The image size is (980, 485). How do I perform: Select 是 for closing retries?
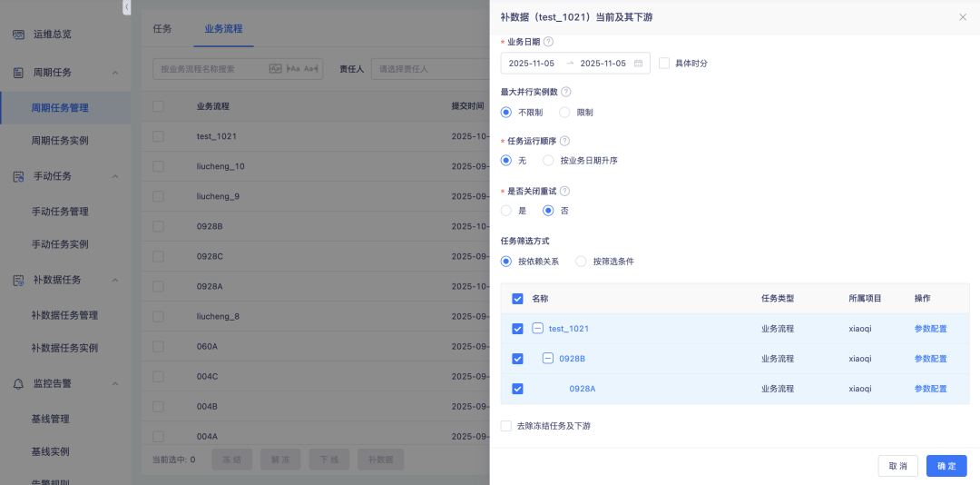(506, 211)
